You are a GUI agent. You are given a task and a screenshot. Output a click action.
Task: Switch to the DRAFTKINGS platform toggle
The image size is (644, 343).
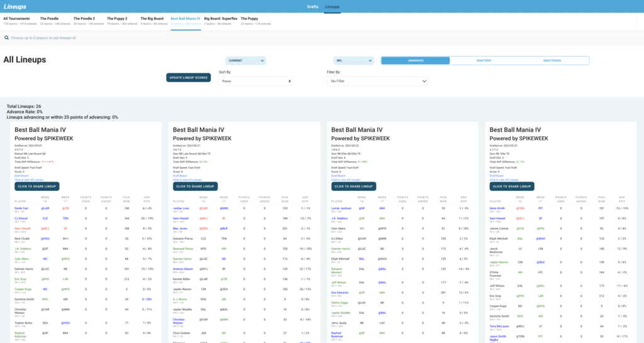coord(552,61)
